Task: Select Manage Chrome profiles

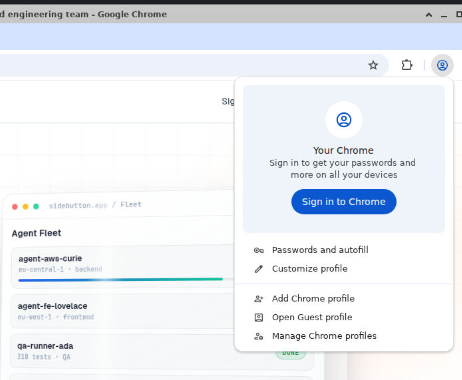Action: pos(344,336)
